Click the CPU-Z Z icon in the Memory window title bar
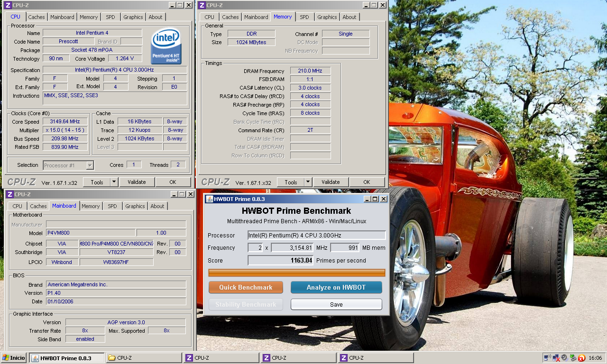Screen dimensions: 607x364 [202, 5]
